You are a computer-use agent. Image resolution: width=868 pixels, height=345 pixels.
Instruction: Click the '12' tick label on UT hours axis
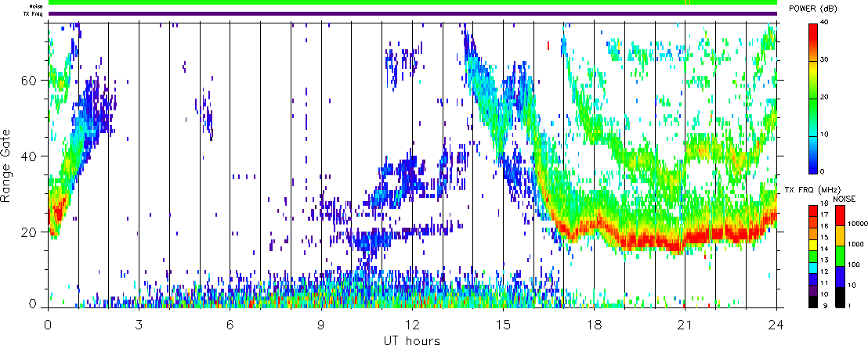[x=412, y=324]
